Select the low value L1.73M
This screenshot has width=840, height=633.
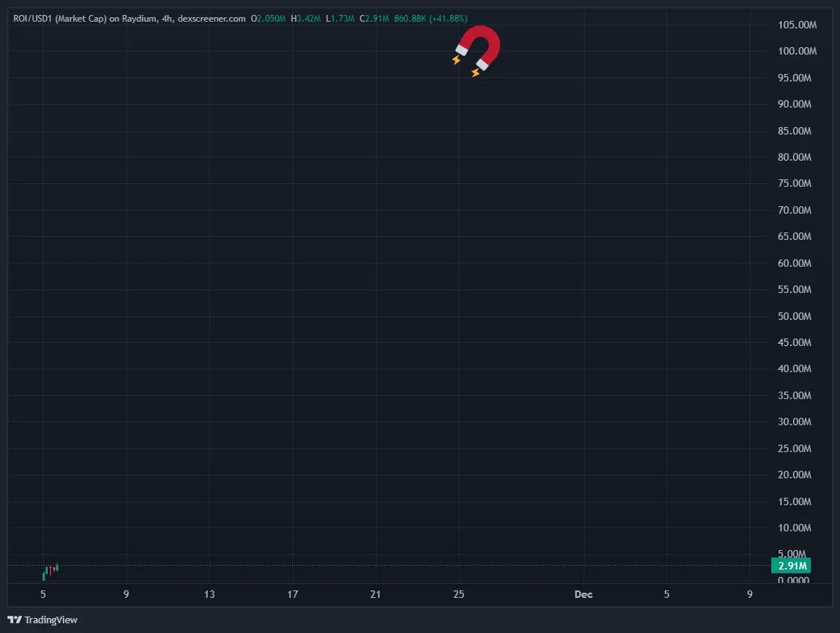coord(339,19)
